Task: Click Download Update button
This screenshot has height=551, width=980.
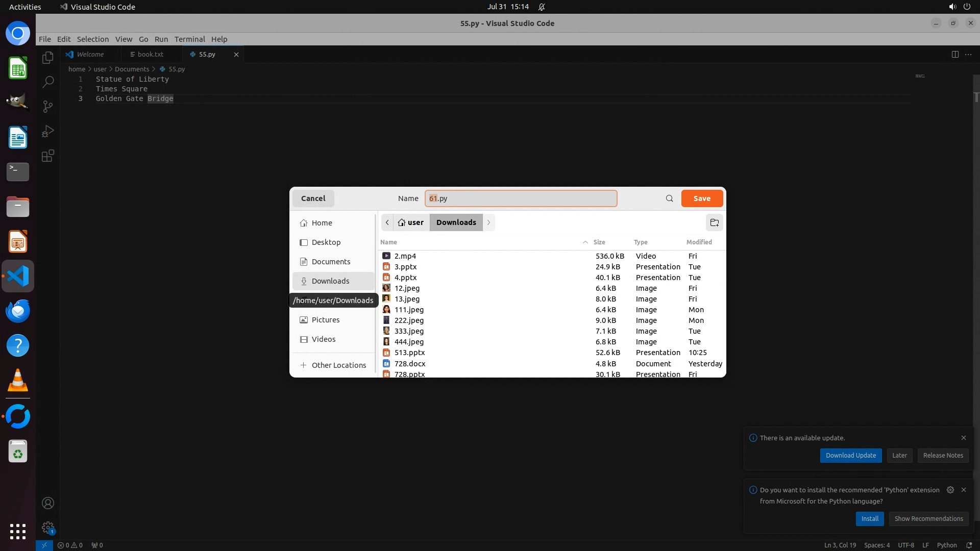Action: pos(850,455)
